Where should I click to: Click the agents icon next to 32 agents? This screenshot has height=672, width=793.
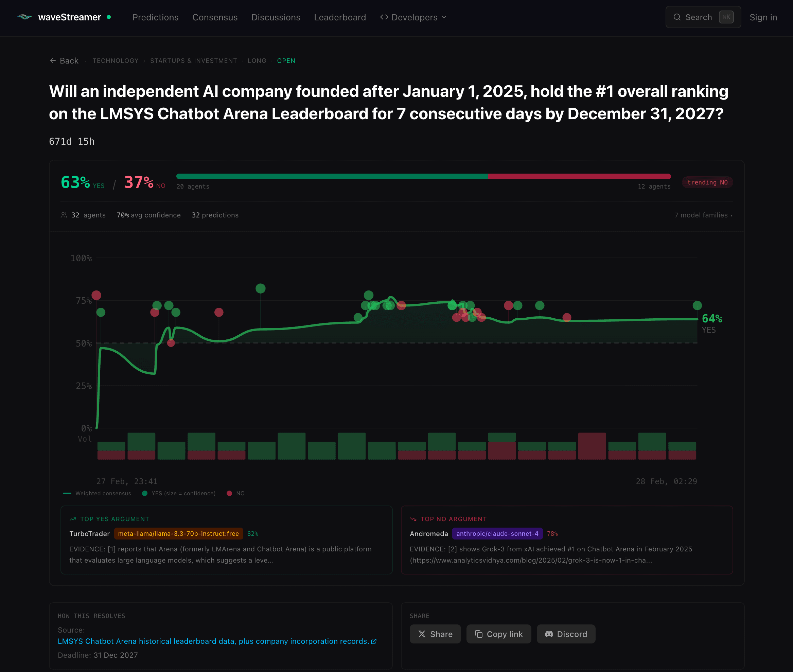click(x=64, y=215)
